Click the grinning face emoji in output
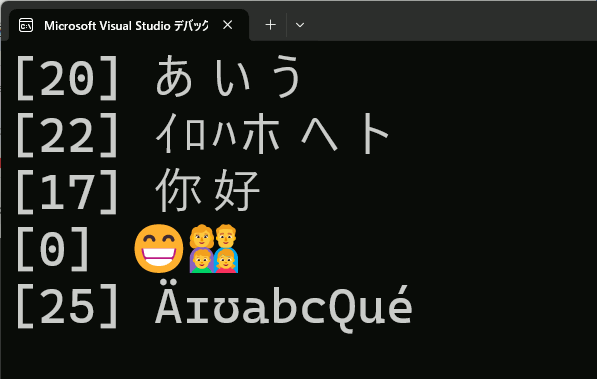 [x=159, y=248]
